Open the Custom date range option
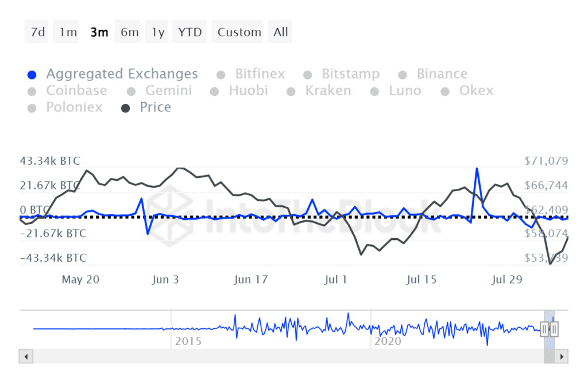This screenshot has width=588, height=392. (237, 32)
